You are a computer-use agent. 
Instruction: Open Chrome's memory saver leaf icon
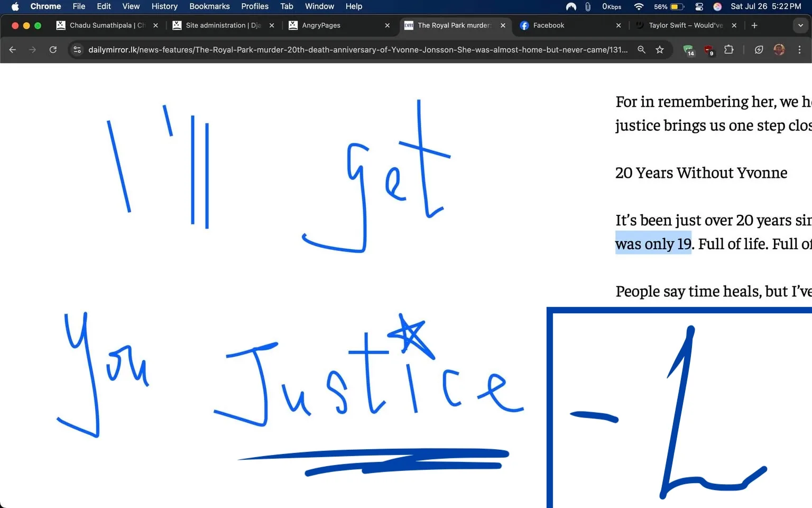click(758, 50)
